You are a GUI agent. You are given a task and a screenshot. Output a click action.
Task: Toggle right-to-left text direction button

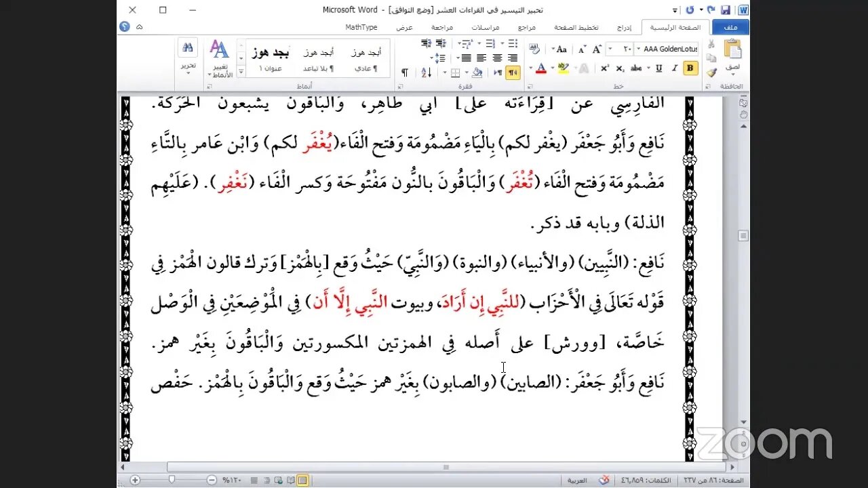[x=513, y=73]
